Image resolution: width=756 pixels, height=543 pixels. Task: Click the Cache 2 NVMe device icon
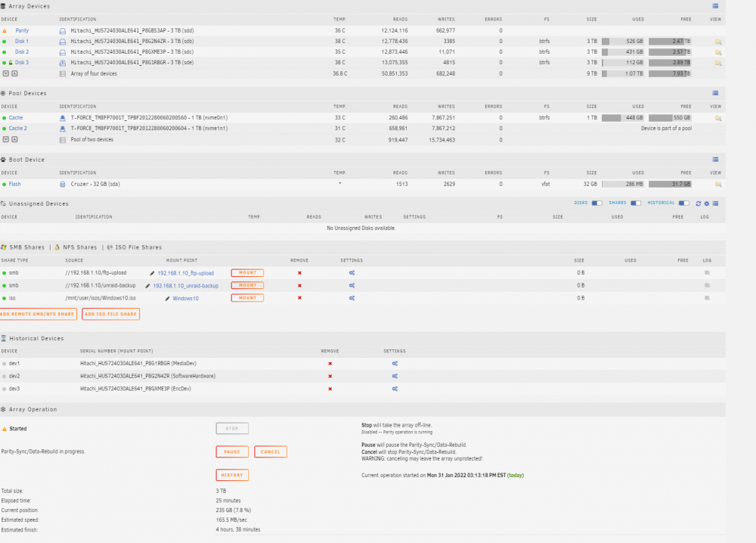pos(62,129)
